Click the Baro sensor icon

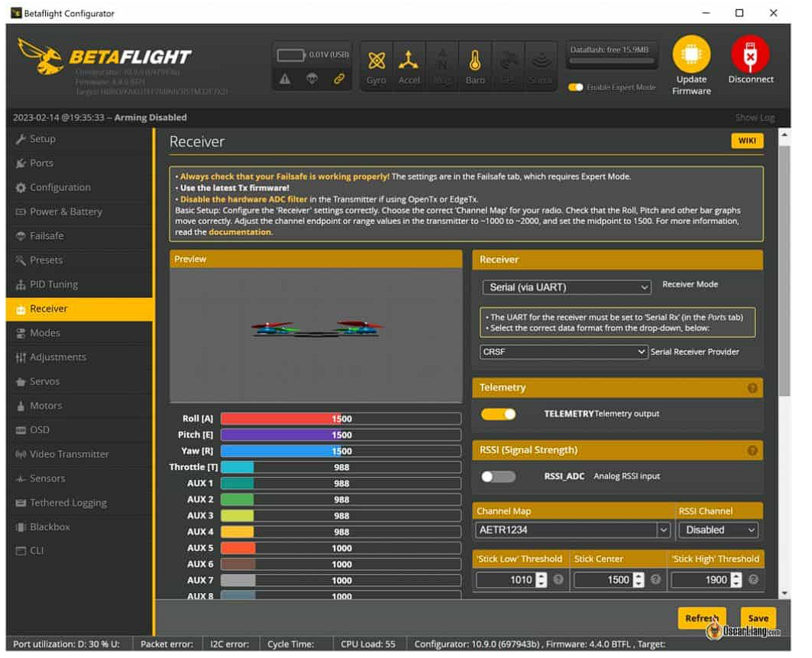tap(474, 61)
